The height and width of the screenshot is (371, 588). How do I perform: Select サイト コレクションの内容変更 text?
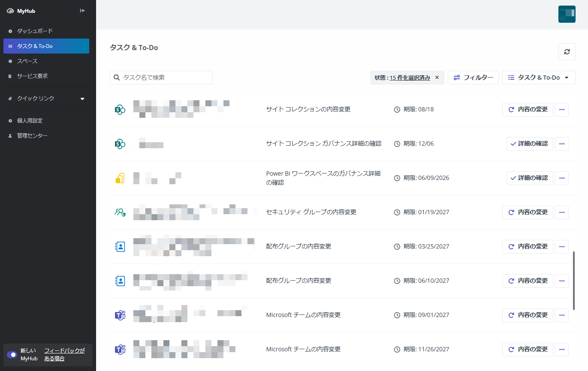tap(308, 109)
